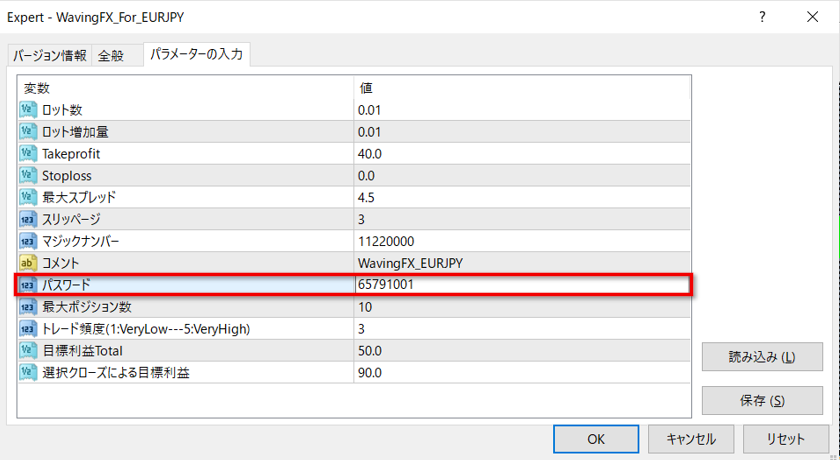Select the ロット数 variable name

pyautogui.click(x=62, y=110)
